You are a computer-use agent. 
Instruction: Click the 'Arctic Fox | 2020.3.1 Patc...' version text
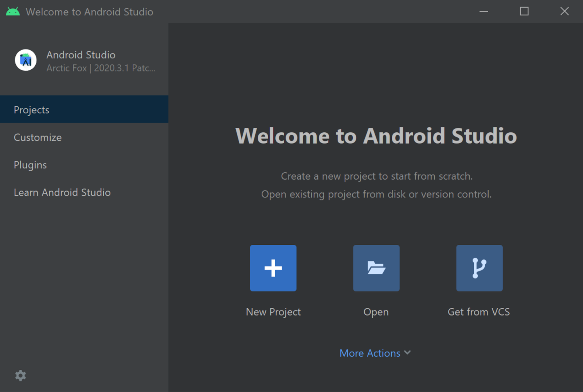pos(101,68)
